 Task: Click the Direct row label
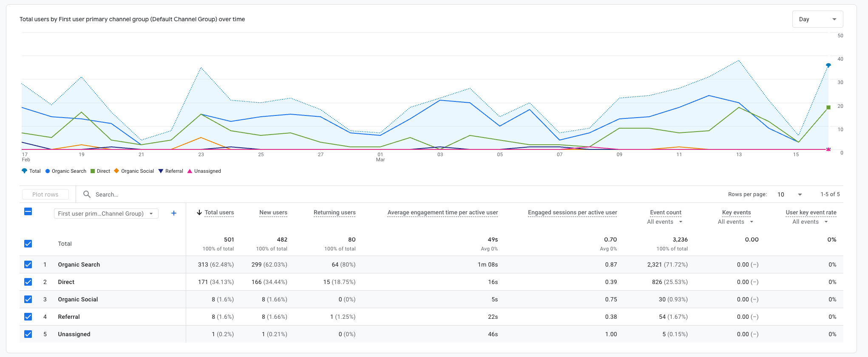(66, 282)
